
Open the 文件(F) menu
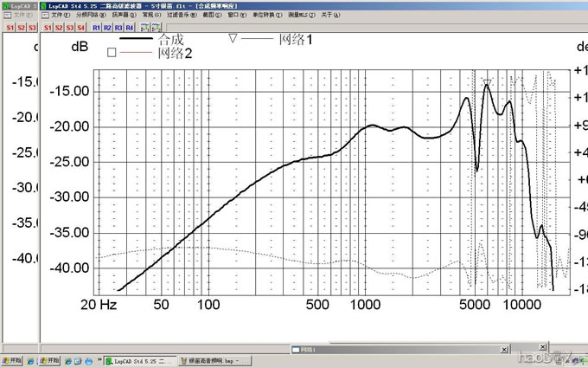[61, 16]
